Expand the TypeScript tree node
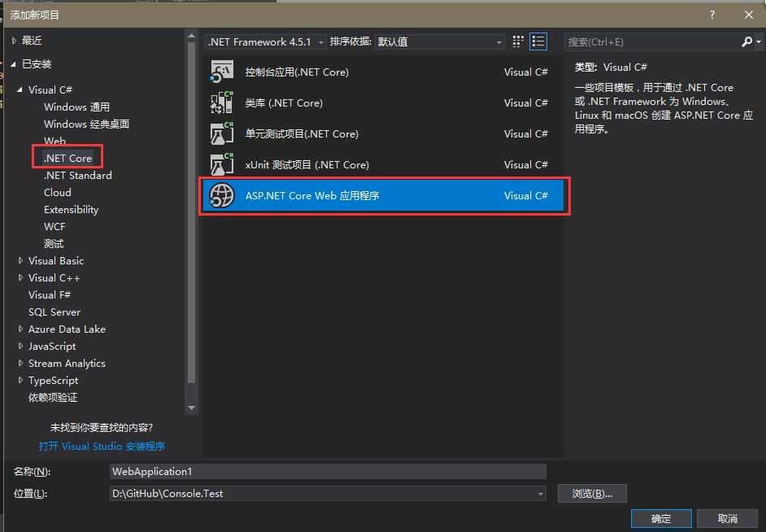The image size is (766, 532). (x=20, y=381)
